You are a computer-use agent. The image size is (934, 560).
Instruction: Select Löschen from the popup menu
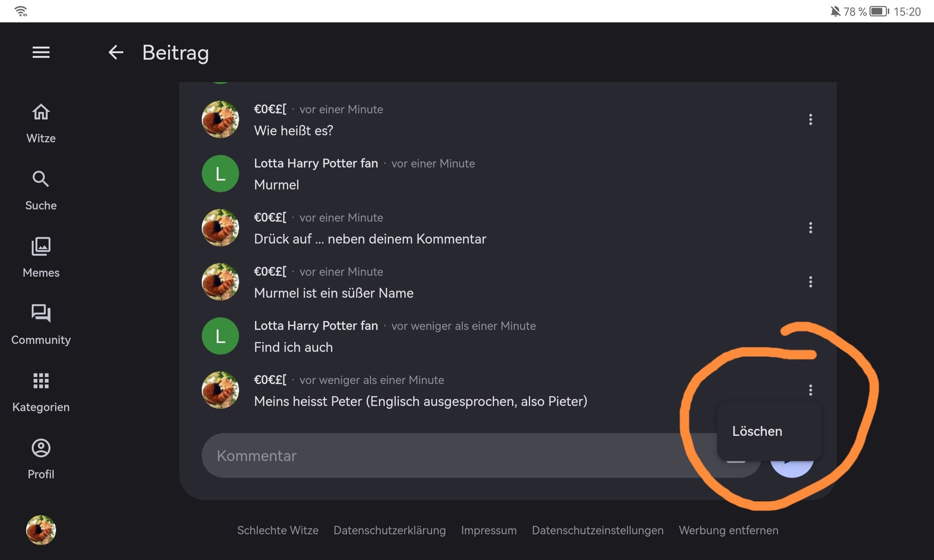pos(757,431)
